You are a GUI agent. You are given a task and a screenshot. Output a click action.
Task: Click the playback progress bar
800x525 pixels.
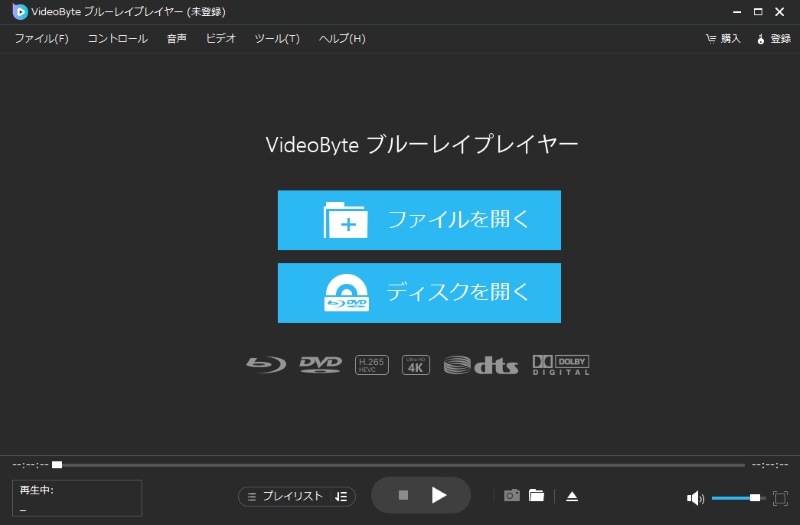400,465
